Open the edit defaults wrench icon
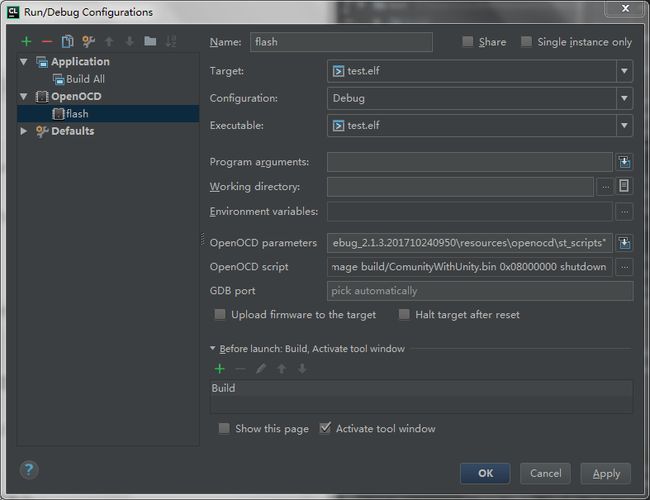The height and width of the screenshot is (500, 650). (88, 41)
